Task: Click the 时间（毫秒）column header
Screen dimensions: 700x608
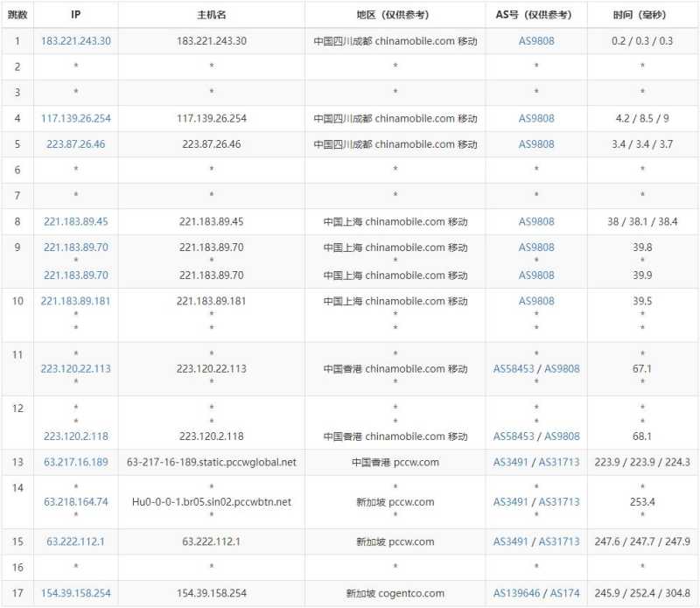Action: [642, 15]
